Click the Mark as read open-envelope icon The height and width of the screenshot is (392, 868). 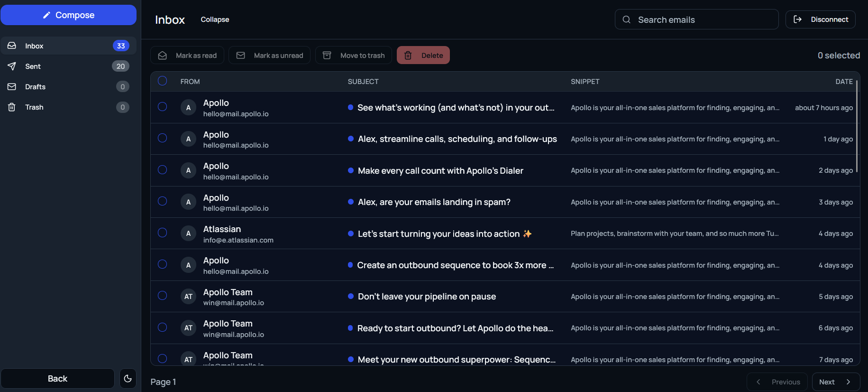pyautogui.click(x=163, y=56)
